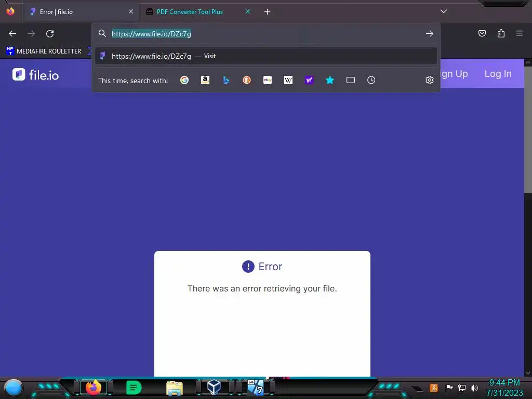Open the Start menu orb
532x399 pixels.
(x=14, y=388)
